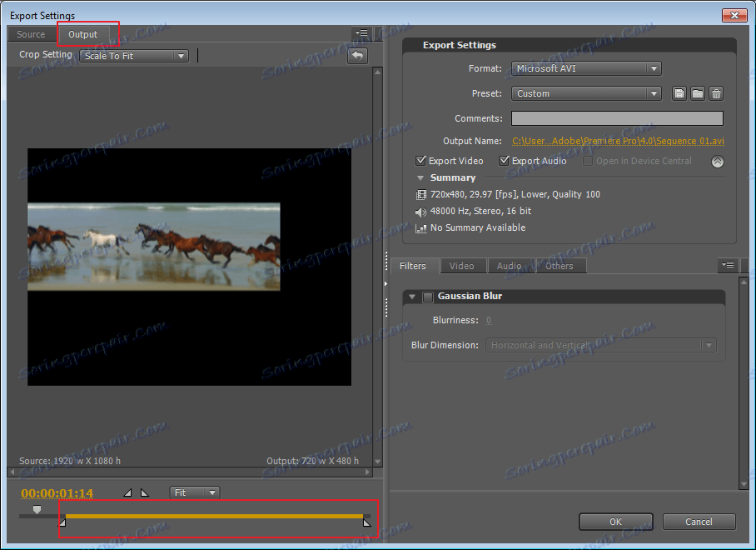
Task: Click the Output Name file path link
Action: (618, 141)
